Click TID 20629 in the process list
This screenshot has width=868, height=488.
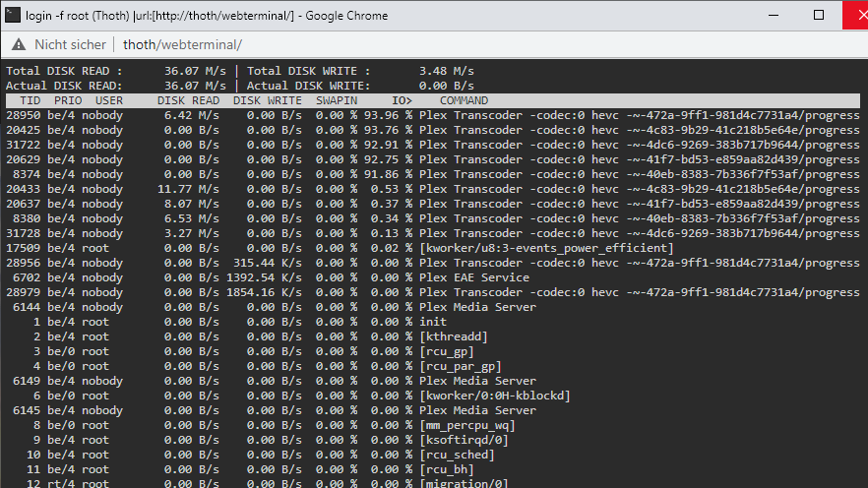click(x=24, y=159)
